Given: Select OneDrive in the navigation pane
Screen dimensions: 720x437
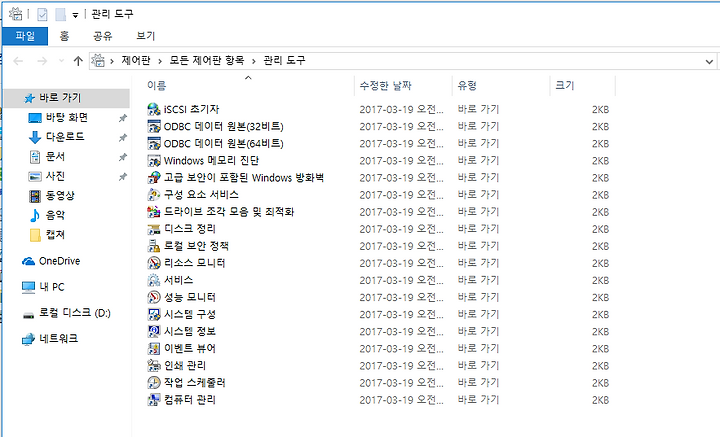Looking at the screenshot, I should pyautogui.click(x=59, y=261).
